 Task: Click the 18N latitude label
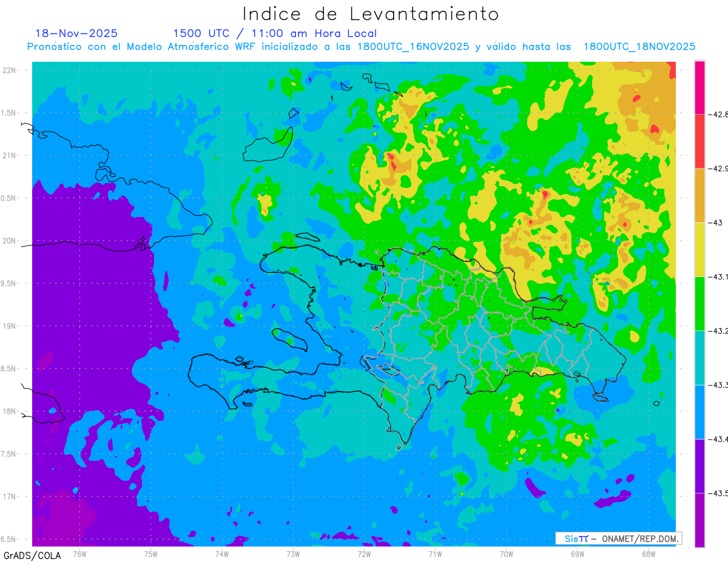pyautogui.click(x=10, y=411)
